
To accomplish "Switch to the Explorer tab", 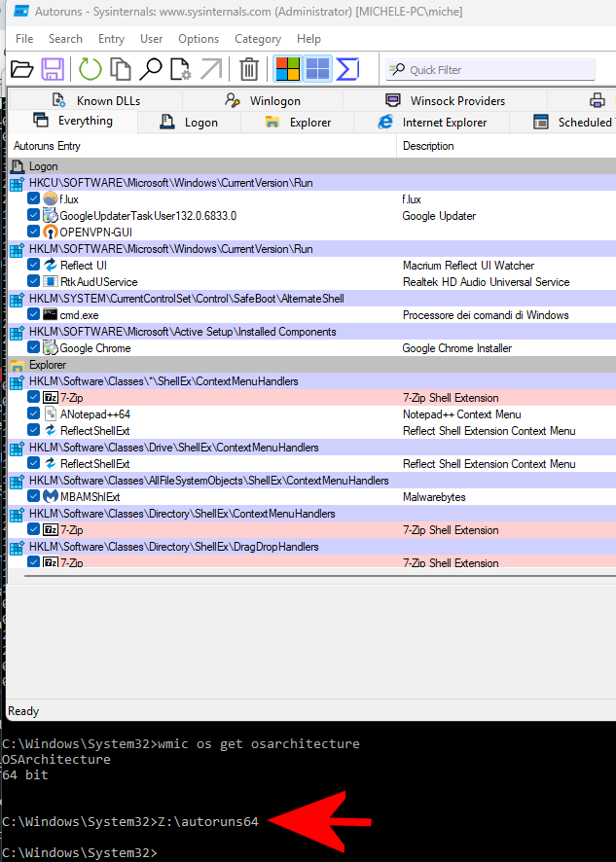I will click(298, 122).
